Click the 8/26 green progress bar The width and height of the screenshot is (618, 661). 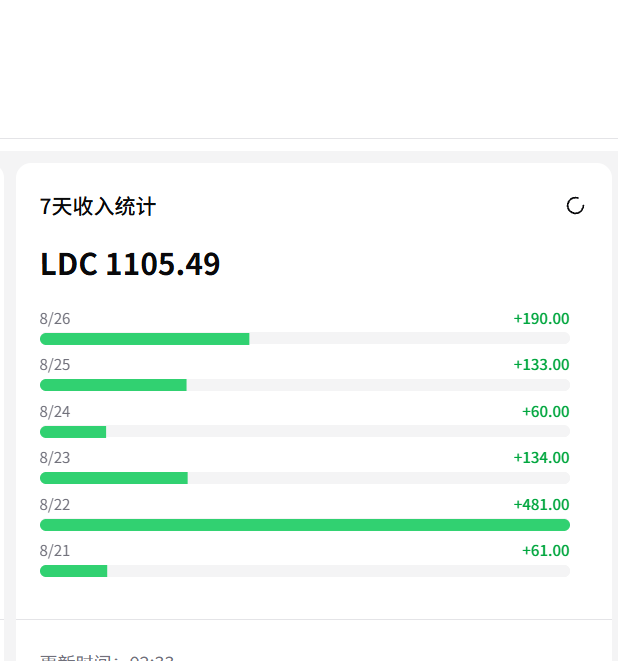pyautogui.click(x=145, y=339)
